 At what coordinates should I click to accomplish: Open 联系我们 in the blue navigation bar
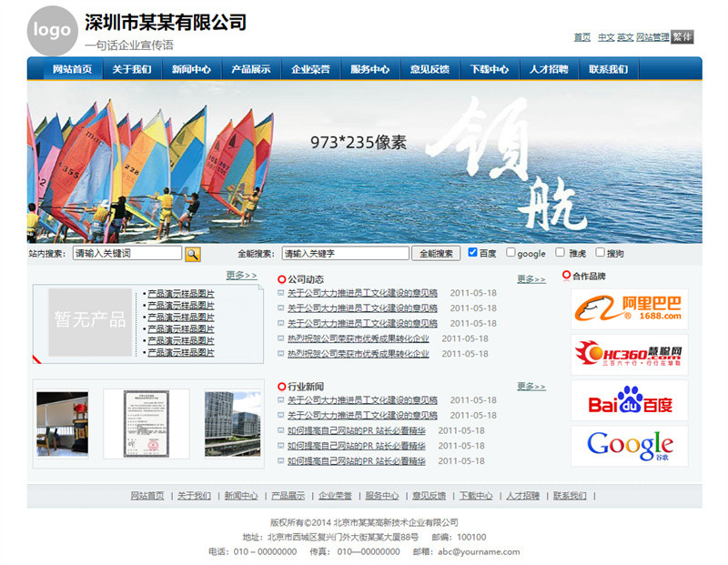(x=608, y=69)
